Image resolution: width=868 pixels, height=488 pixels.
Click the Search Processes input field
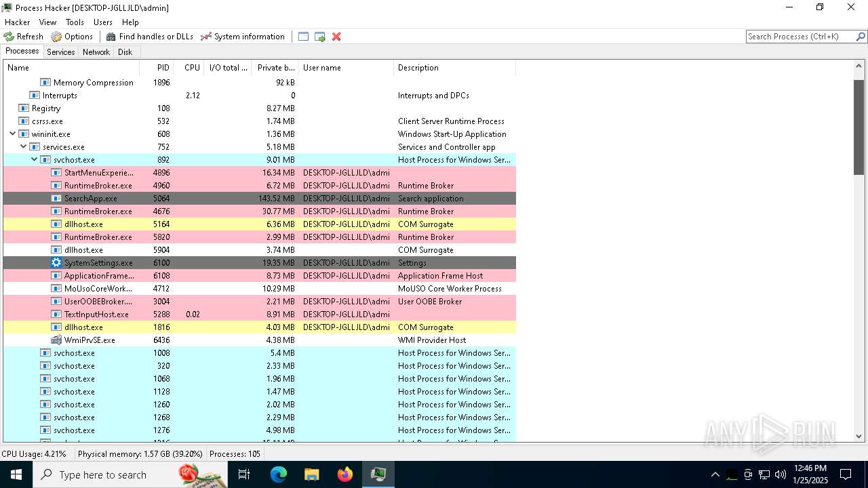800,37
